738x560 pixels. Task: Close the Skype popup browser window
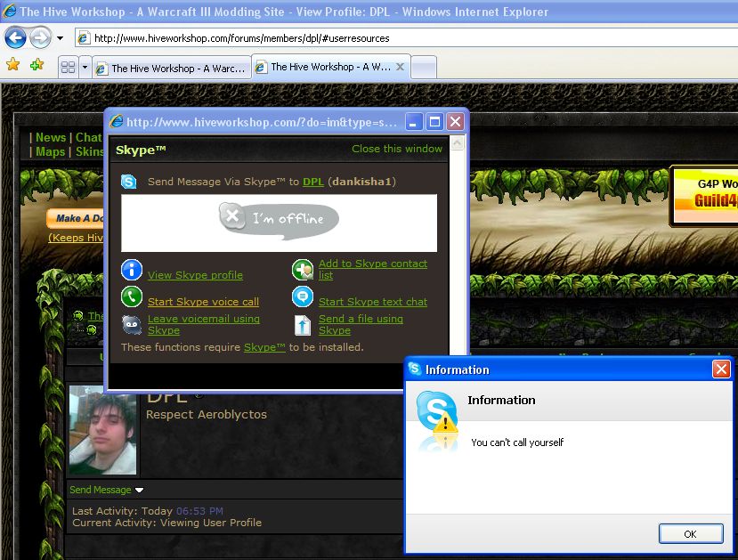[455, 122]
